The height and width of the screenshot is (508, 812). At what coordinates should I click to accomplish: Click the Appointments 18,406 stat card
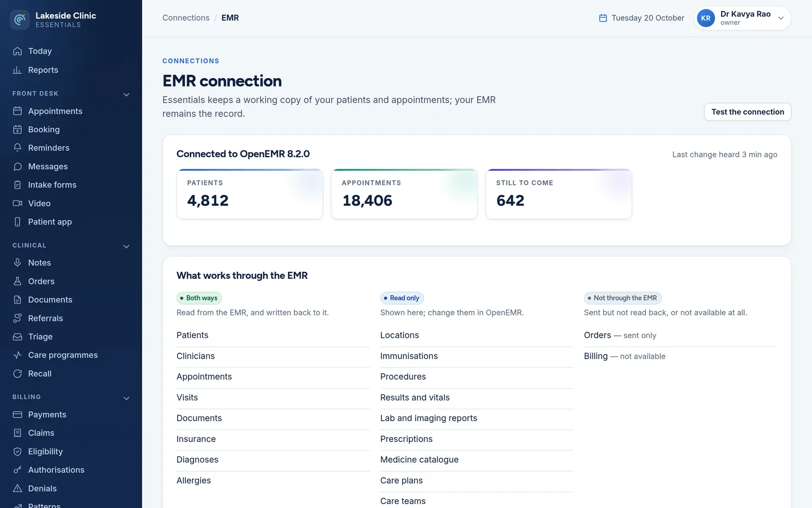[404, 194]
